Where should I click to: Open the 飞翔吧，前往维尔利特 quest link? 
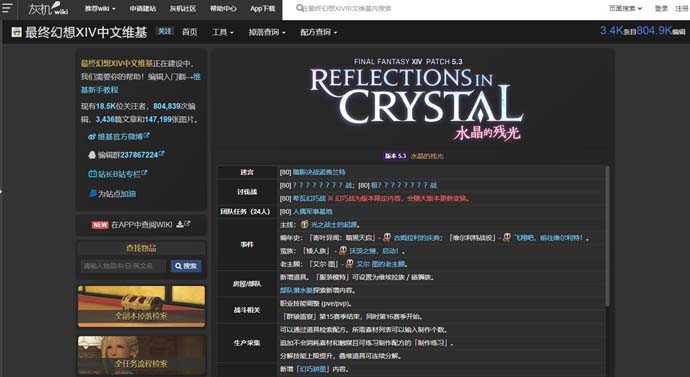click(x=548, y=238)
